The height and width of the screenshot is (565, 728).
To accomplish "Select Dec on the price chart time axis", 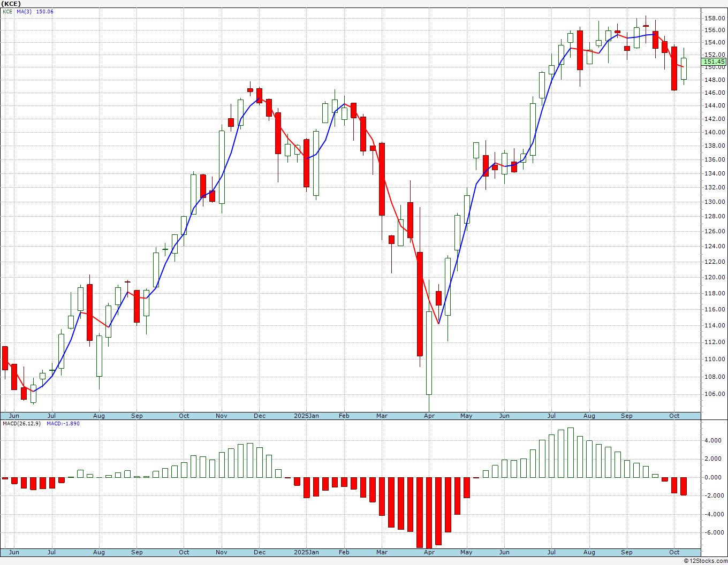I will click(260, 416).
